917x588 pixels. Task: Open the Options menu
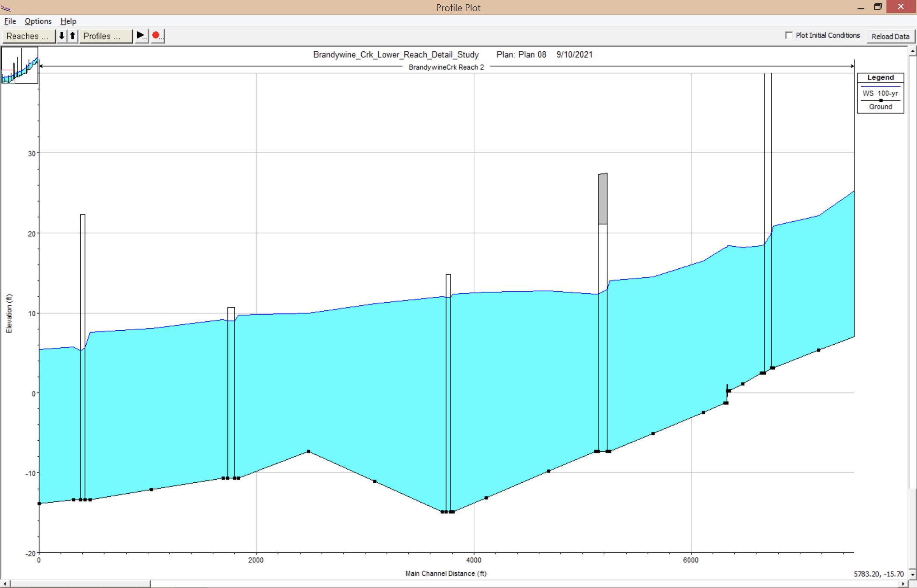pyautogui.click(x=38, y=21)
